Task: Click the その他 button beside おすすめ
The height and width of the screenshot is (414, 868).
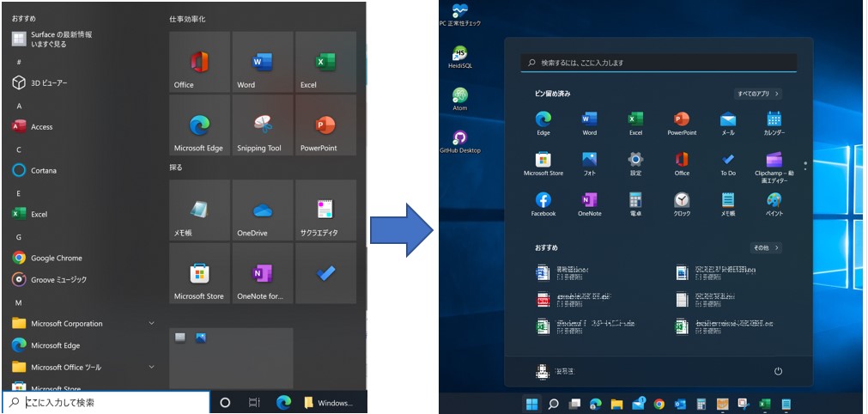Action: point(766,247)
